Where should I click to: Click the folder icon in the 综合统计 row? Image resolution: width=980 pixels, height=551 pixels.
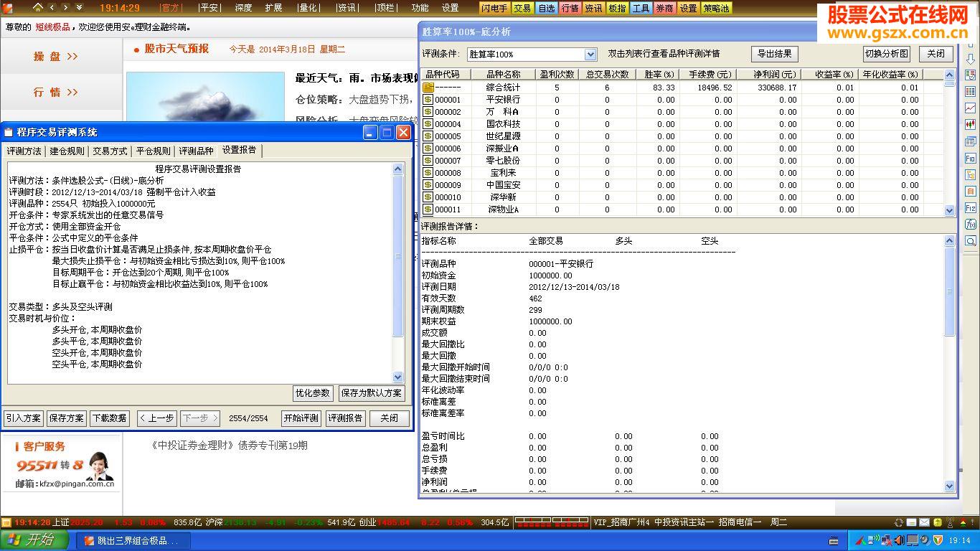pyautogui.click(x=428, y=88)
